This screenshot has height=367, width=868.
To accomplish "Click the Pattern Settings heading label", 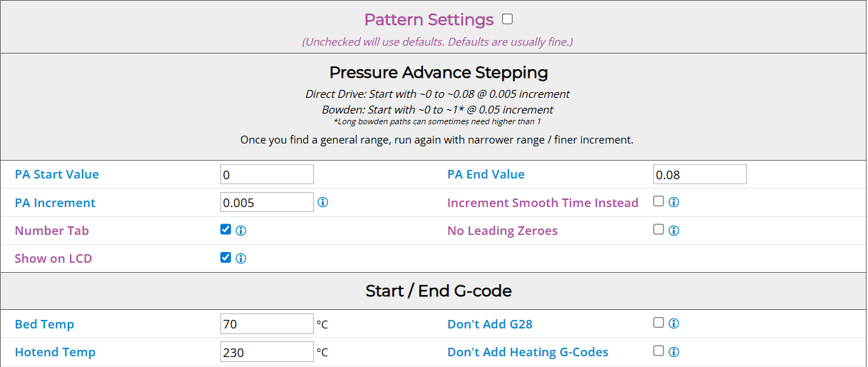I will [x=429, y=20].
